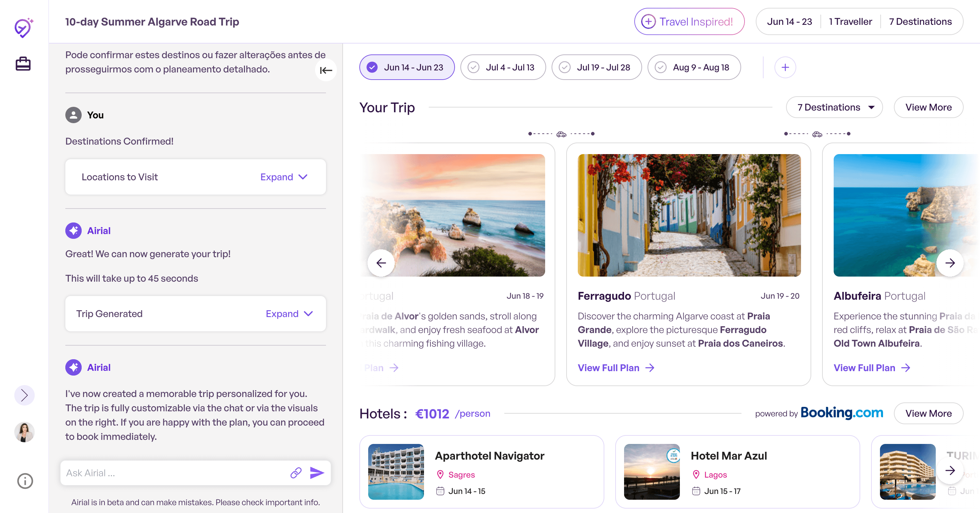
Task: Click View More in Your Trip section
Action: click(x=928, y=107)
